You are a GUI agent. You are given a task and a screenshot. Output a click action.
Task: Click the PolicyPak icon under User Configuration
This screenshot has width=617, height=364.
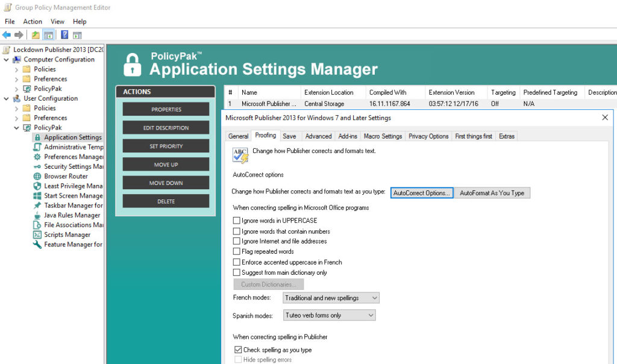click(27, 128)
